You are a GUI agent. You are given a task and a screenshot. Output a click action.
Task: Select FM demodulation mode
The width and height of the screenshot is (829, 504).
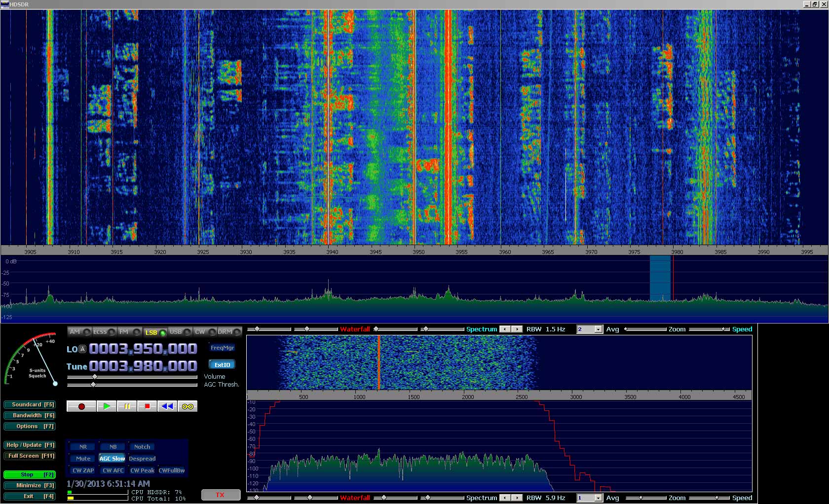130,332
